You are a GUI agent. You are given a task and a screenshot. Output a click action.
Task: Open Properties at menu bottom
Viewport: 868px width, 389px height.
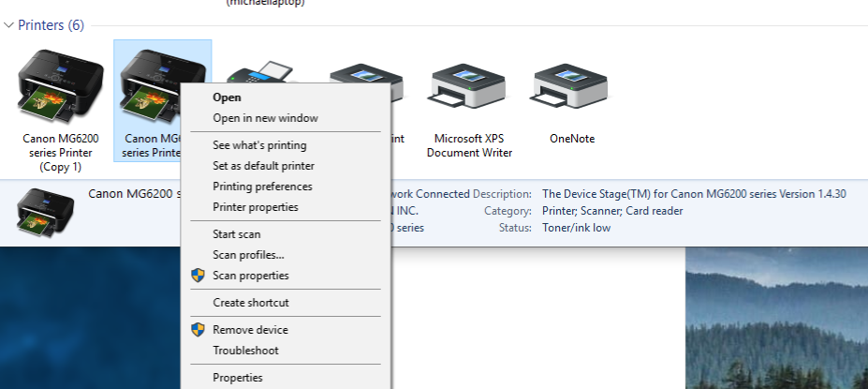pyautogui.click(x=286, y=378)
